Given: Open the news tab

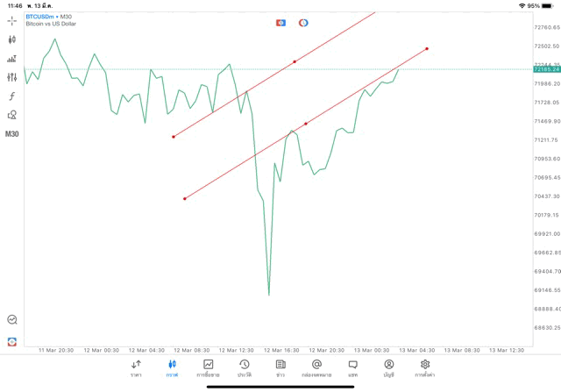Looking at the screenshot, I should (280, 368).
